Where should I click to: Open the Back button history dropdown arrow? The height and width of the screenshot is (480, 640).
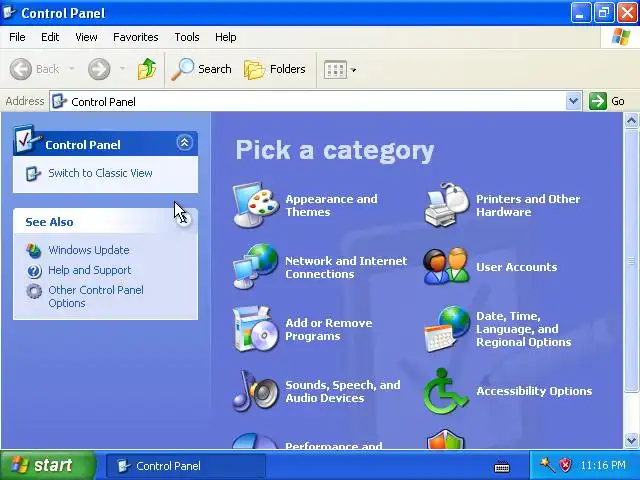tap(71, 69)
